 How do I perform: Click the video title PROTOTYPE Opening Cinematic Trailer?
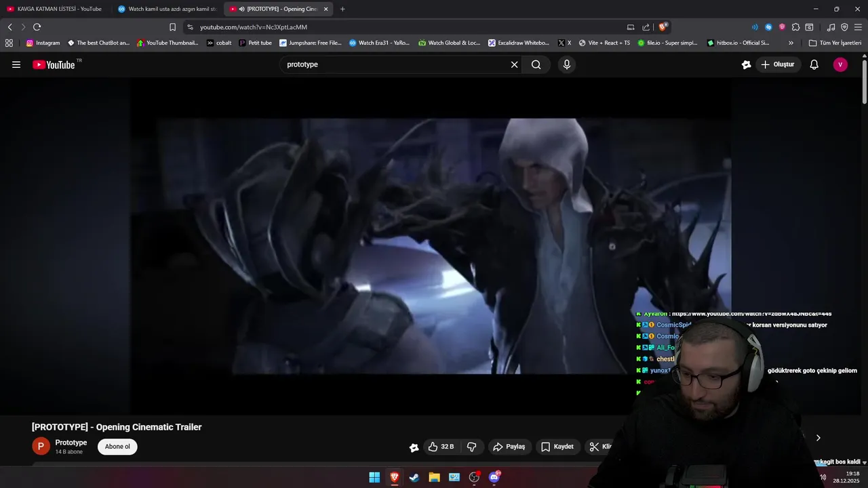117,427
